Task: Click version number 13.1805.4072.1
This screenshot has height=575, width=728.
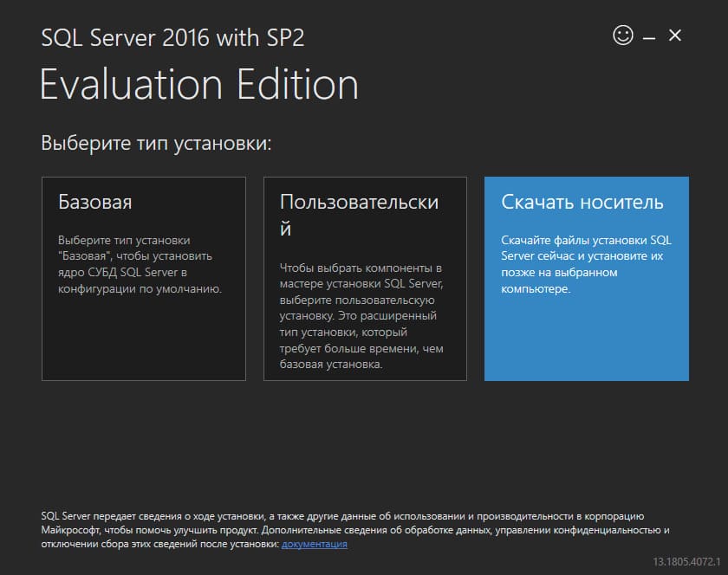Action: [686, 561]
